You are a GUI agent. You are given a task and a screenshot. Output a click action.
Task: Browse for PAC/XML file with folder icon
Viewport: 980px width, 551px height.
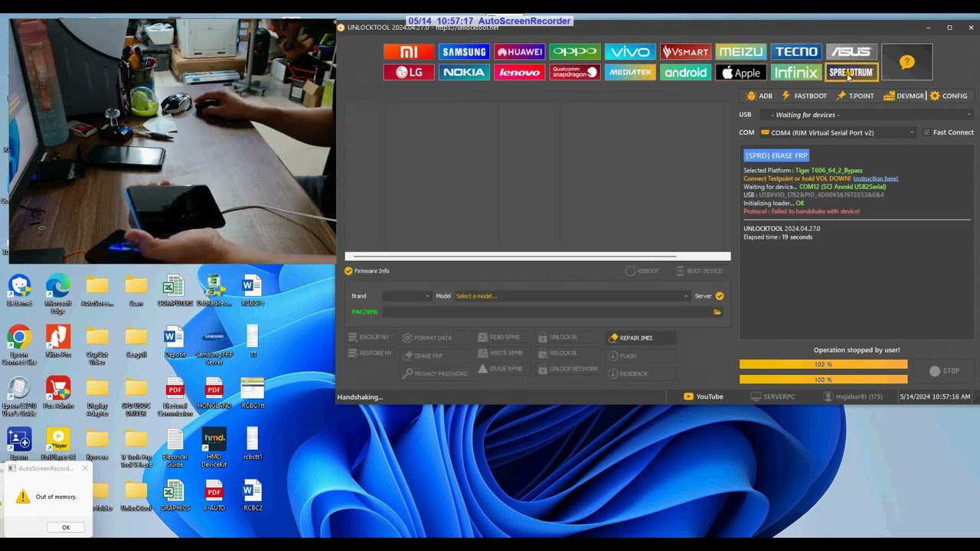coord(717,312)
